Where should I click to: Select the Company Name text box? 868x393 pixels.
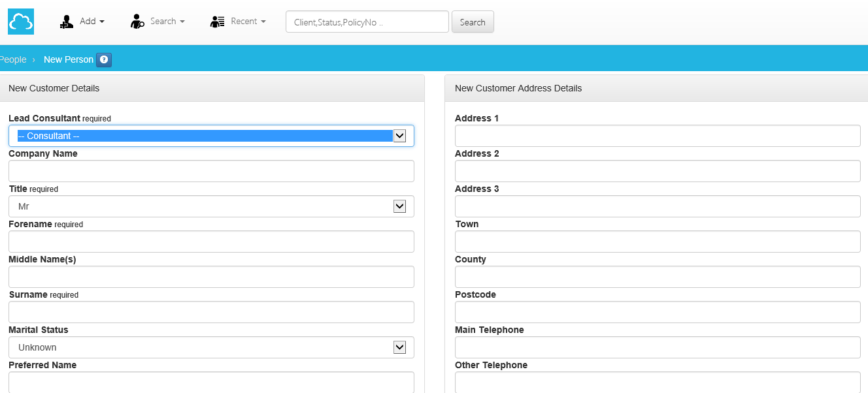pos(211,171)
